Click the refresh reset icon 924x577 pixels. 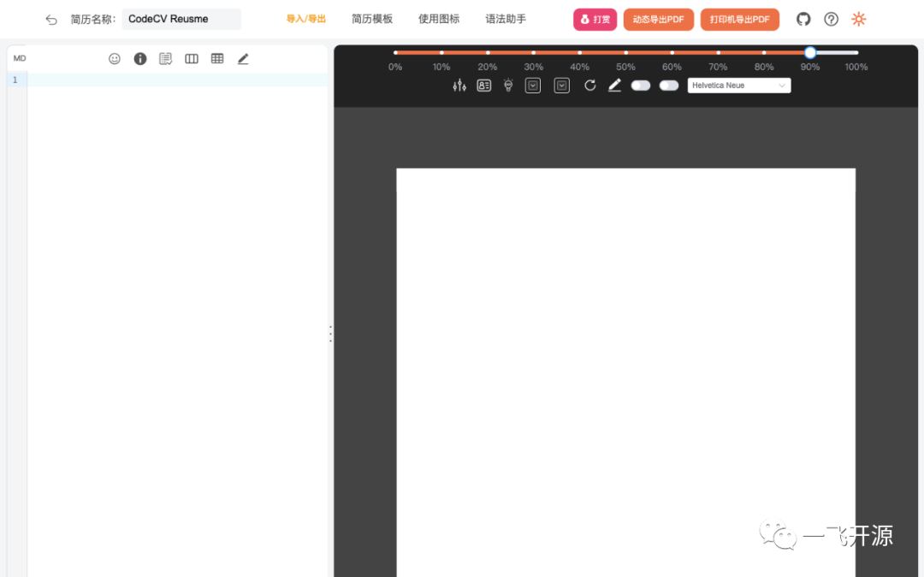point(589,86)
